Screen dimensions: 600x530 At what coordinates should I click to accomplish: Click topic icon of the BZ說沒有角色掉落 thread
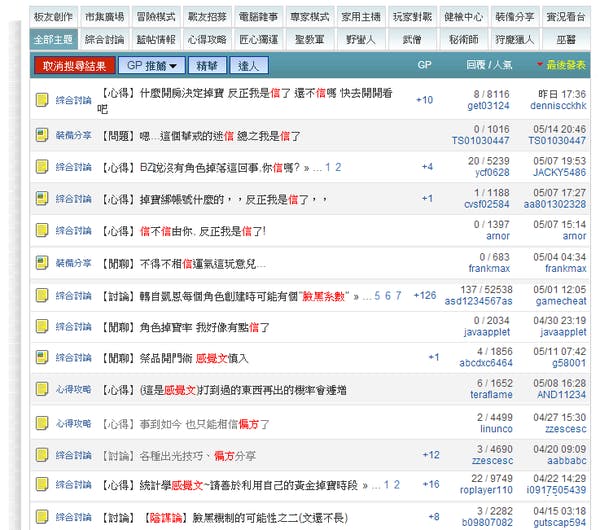42,167
